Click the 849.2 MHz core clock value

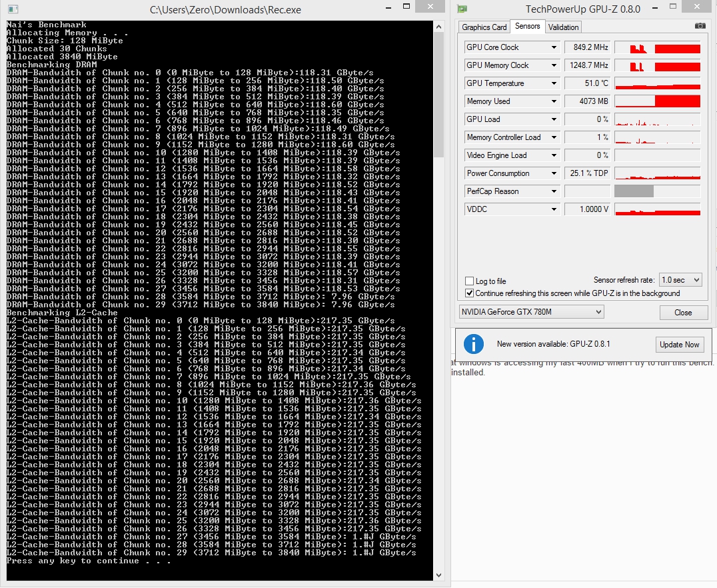pos(588,47)
